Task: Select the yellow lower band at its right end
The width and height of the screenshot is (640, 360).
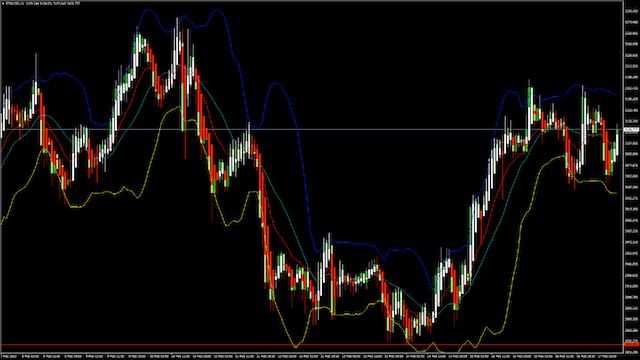Action: (614, 193)
